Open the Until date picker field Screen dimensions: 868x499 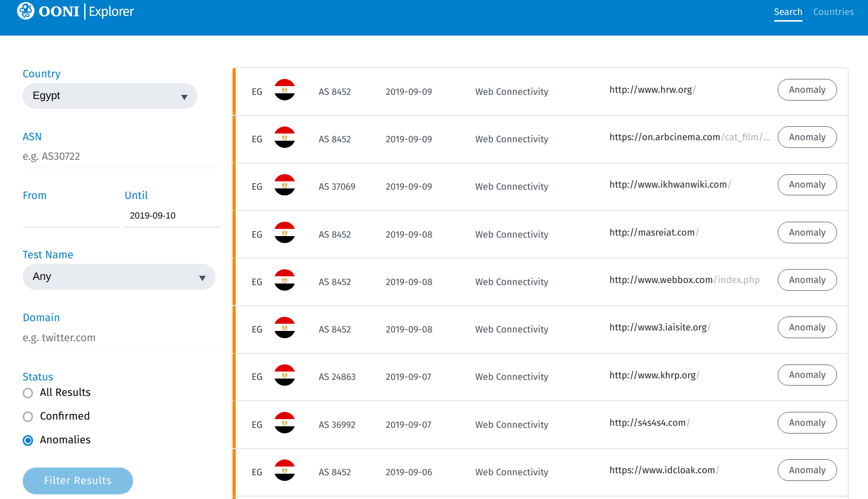(172, 215)
